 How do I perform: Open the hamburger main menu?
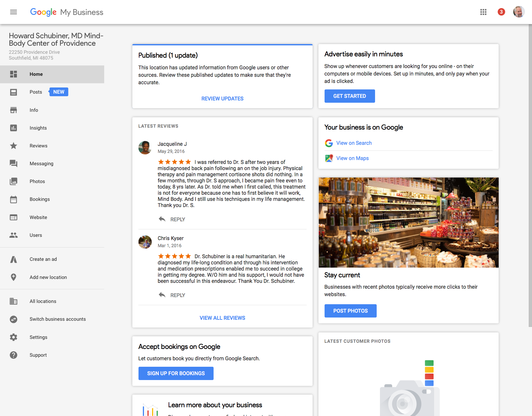point(13,12)
